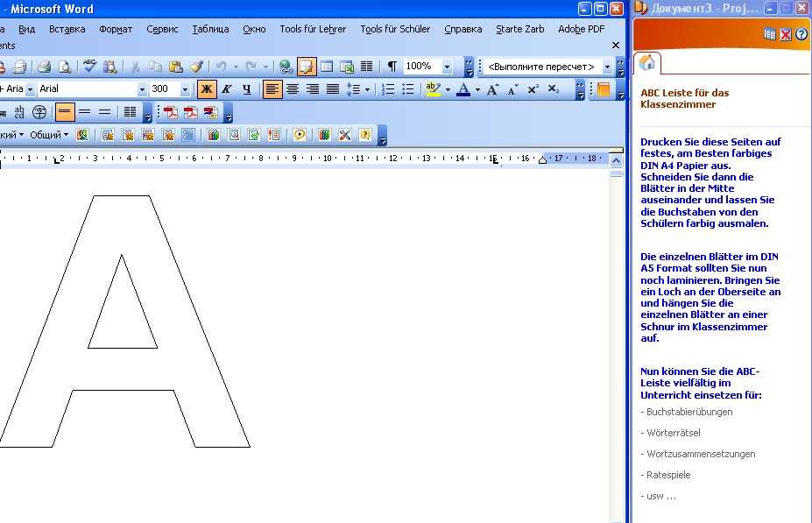Open the Adobe PDF menu

click(581, 29)
